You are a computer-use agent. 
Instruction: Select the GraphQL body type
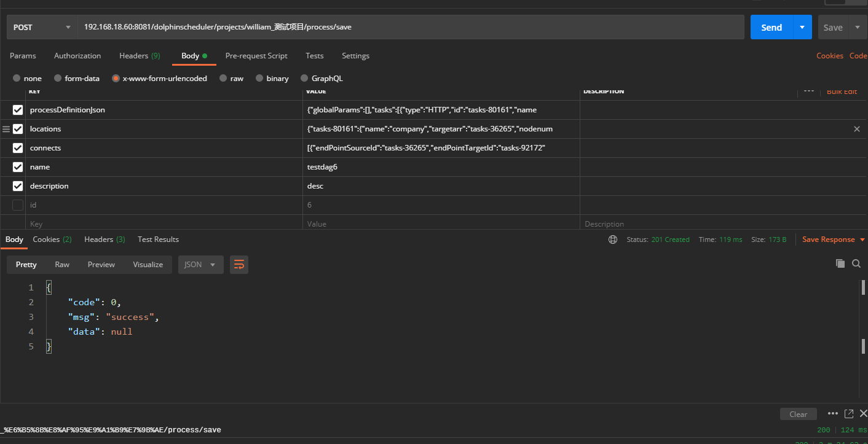[x=304, y=79]
